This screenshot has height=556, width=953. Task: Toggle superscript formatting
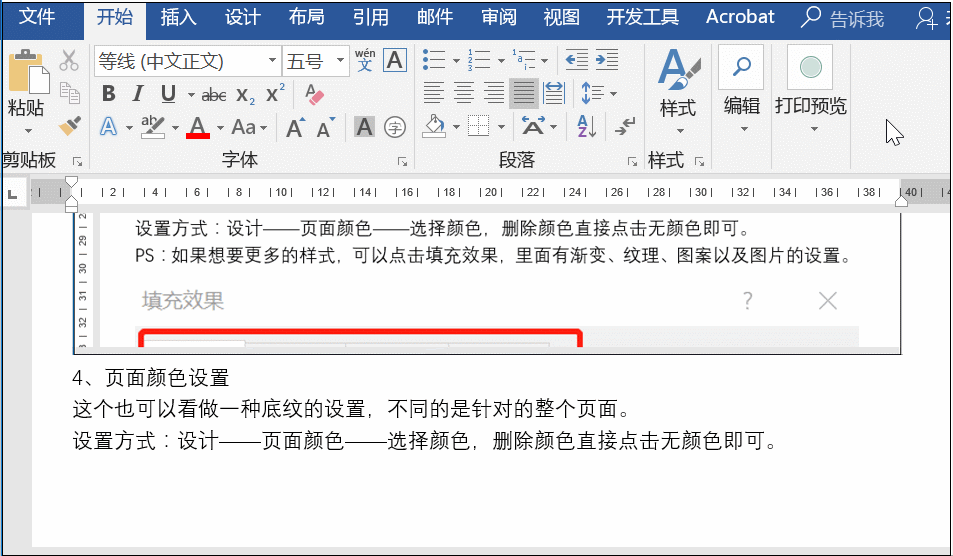[x=275, y=94]
